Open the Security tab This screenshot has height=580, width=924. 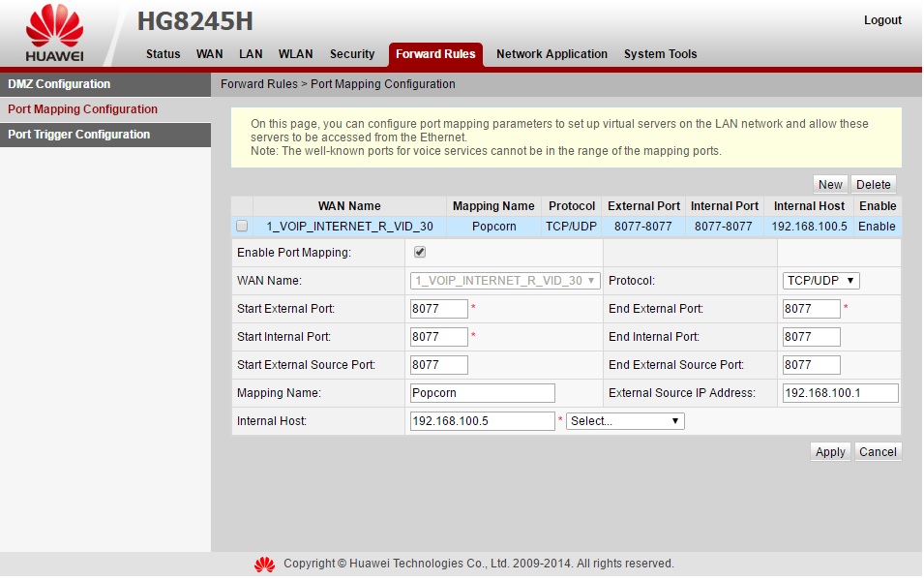coord(352,53)
